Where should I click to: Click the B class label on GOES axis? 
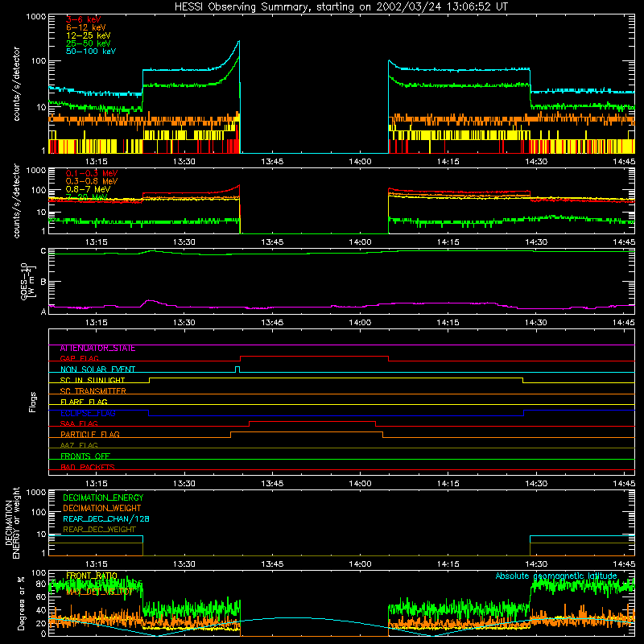click(x=43, y=282)
